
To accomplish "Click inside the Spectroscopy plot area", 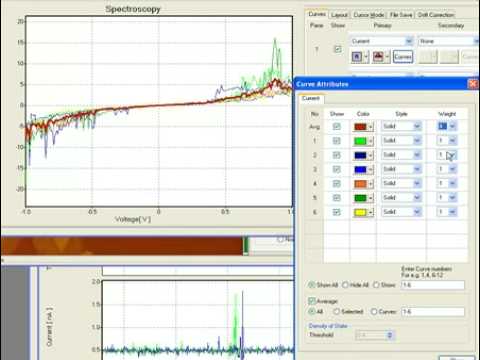I will (159, 111).
